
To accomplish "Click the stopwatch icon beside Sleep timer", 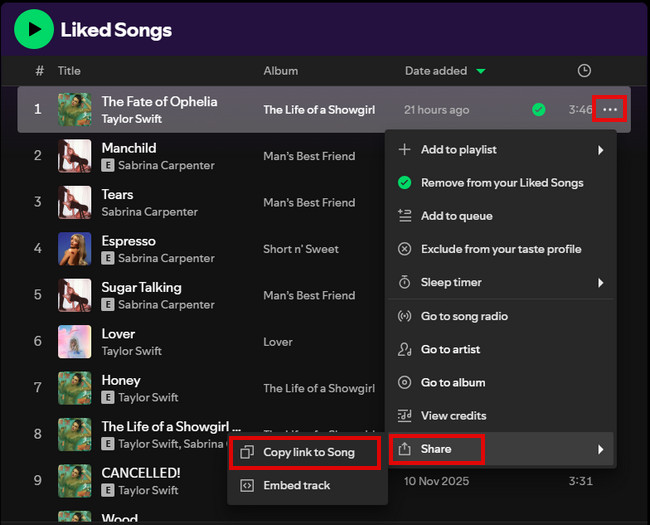I will pos(405,282).
